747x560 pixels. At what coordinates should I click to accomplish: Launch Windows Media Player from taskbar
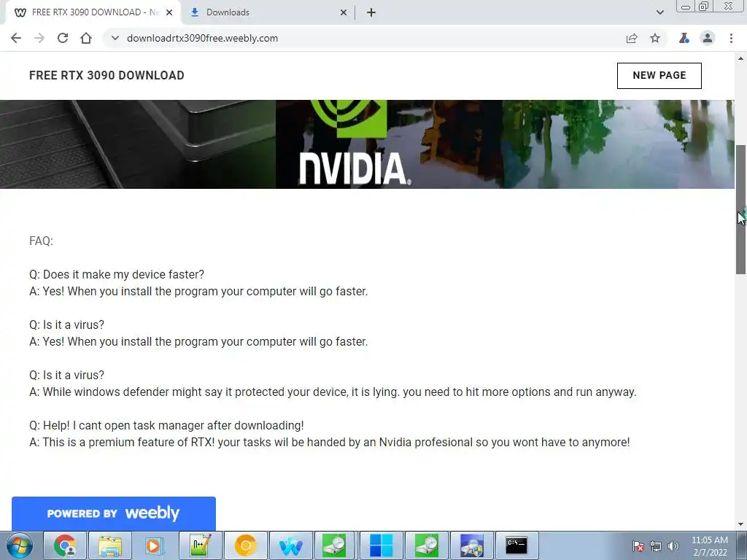pyautogui.click(x=153, y=545)
